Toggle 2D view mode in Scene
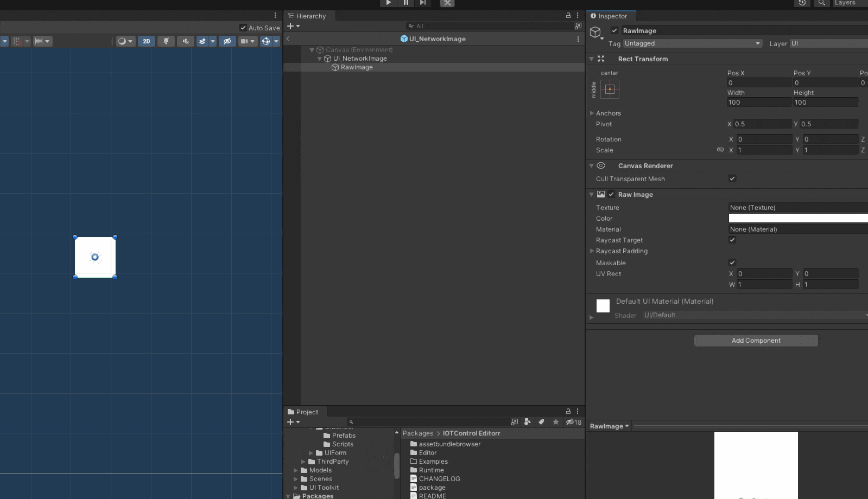The height and width of the screenshot is (499, 868). point(146,41)
